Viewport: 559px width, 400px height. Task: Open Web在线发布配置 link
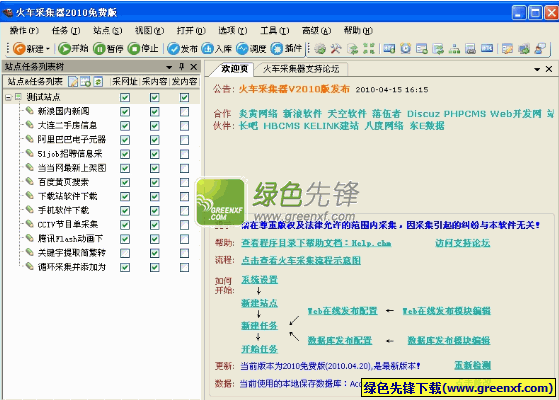pos(342,311)
